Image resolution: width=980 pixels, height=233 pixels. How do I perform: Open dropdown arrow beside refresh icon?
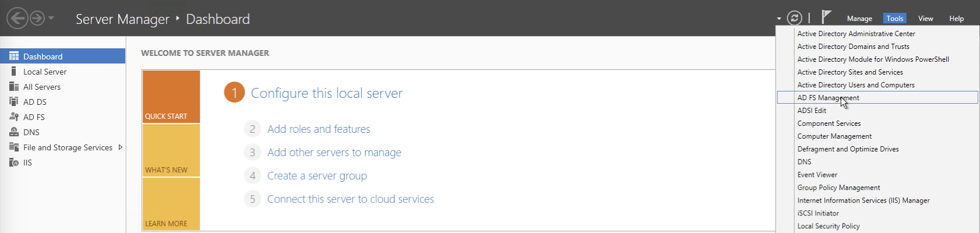tap(779, 19)
